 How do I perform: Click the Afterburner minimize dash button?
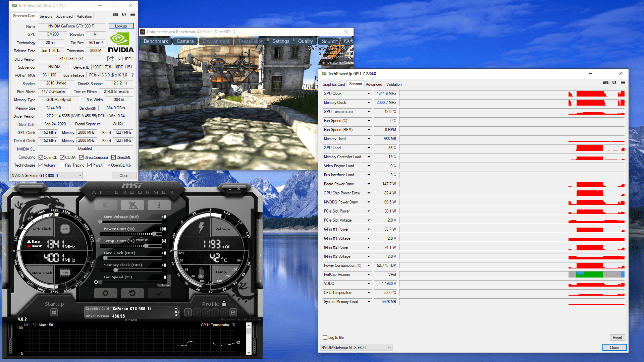tap(230, 189)
